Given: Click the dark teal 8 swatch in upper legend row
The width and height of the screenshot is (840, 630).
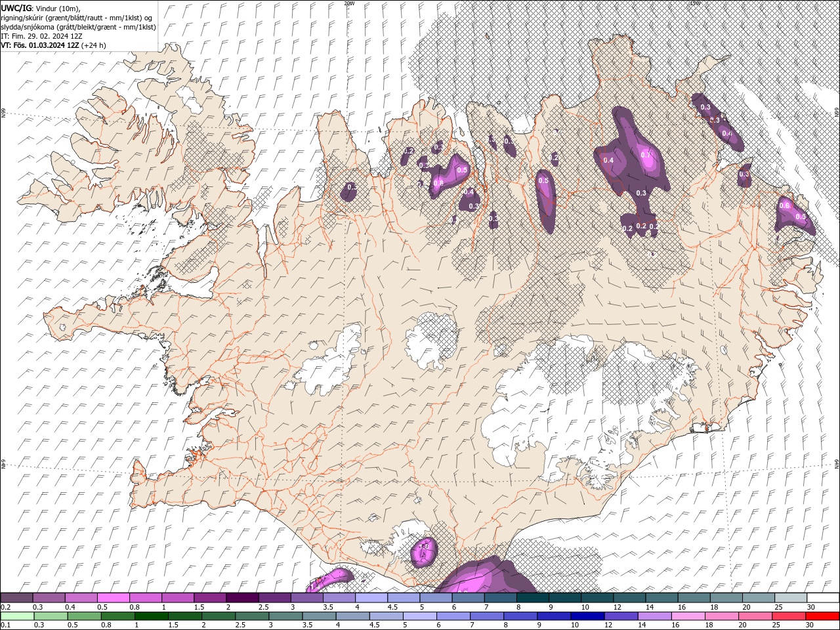Looking at the screenshot, I should 532,598.
